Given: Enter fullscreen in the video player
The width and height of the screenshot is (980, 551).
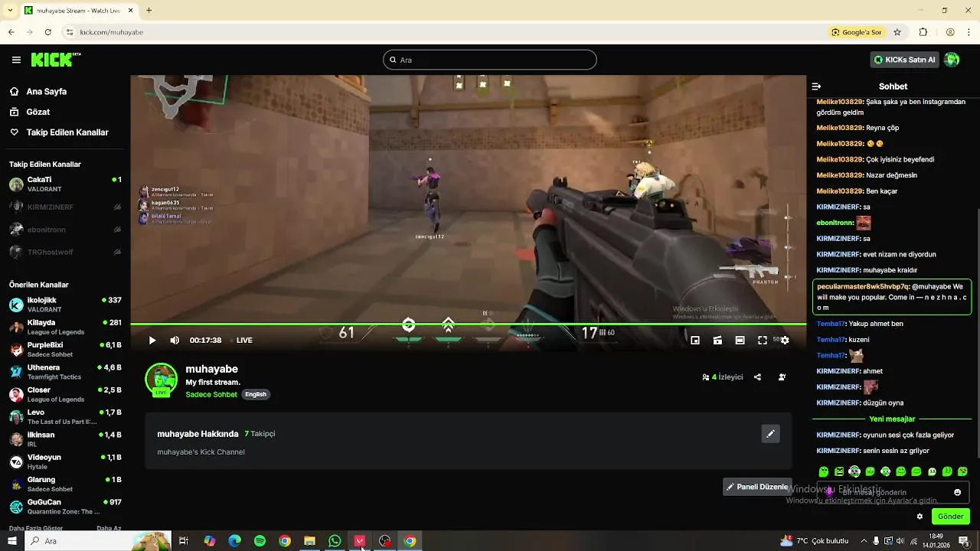Looking at the screenshot, I should point(763,341).
